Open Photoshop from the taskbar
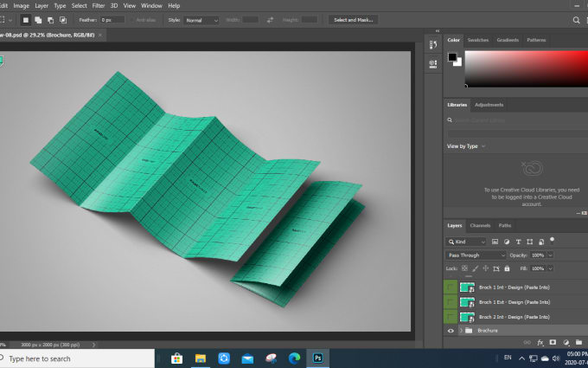 (318, 358)
